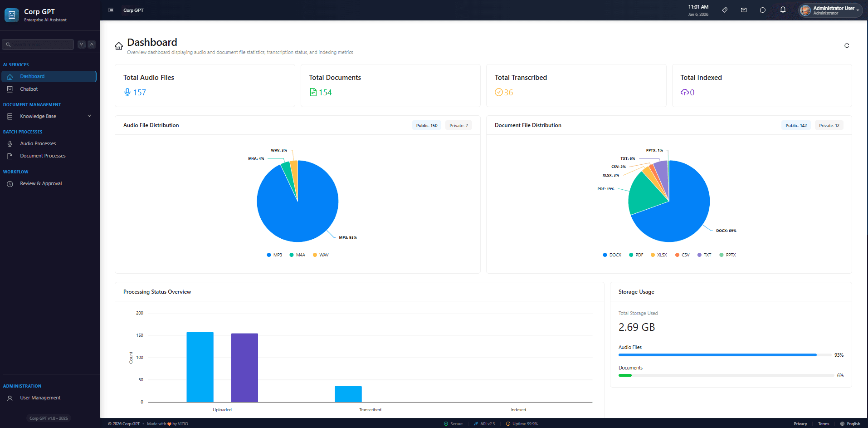Select the Audio Processes microphone icon

click(10, 143)
